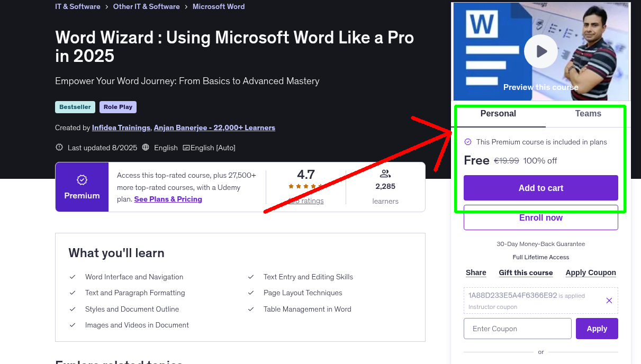Select the Personal tab
The height and width of the screenshot is (364, 641).
[498, 113]
